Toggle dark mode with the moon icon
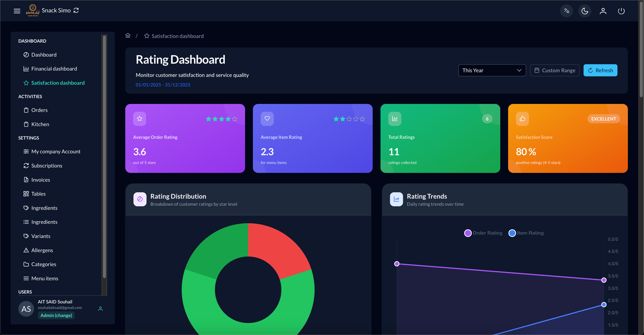 tap(585, 11)
